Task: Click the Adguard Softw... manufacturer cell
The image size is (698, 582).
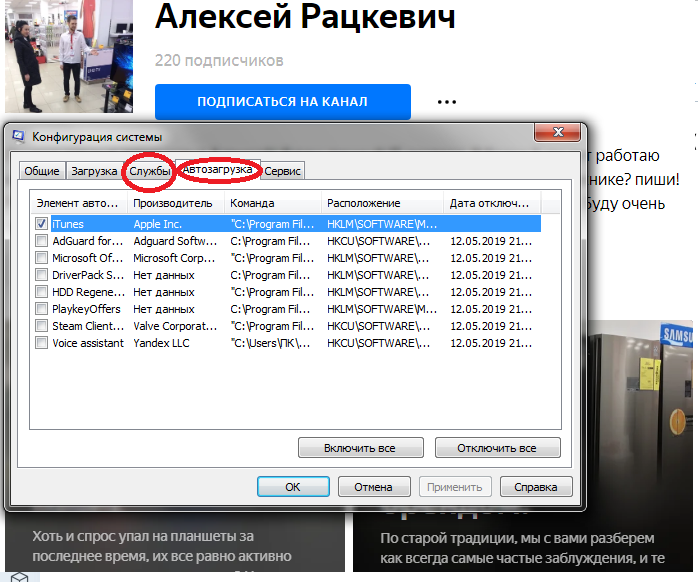Action: [x=175, y=241]
